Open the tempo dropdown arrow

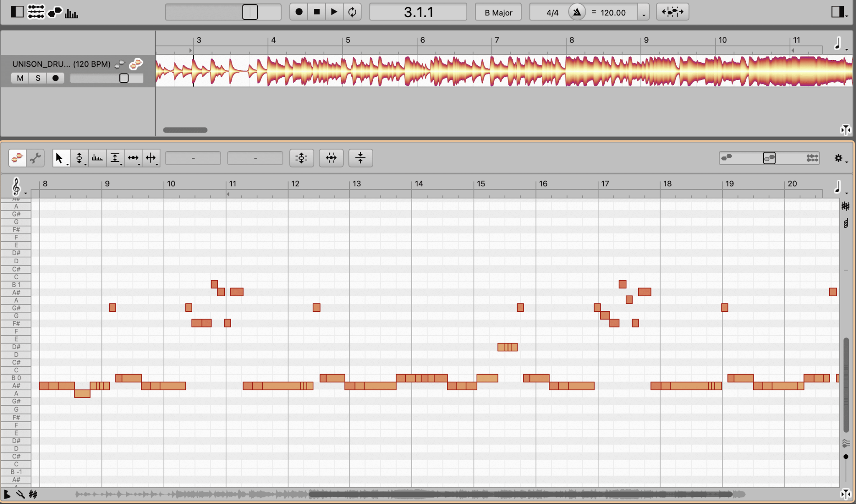644,14
